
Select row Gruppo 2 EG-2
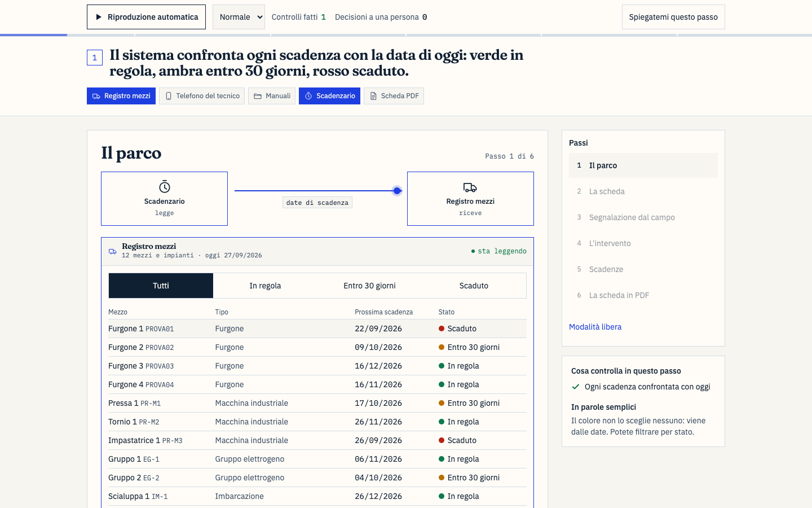tap(317, 478)
